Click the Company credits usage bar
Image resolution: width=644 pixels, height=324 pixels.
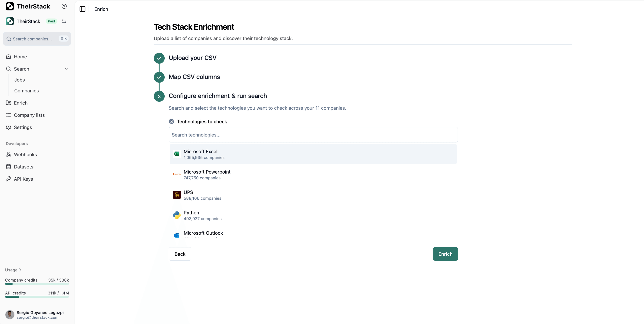(37, 284)
